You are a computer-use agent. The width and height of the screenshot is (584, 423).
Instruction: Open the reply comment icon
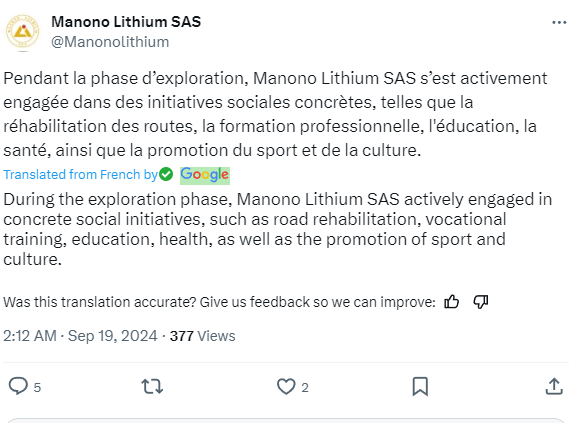click(x=18, y=386)
